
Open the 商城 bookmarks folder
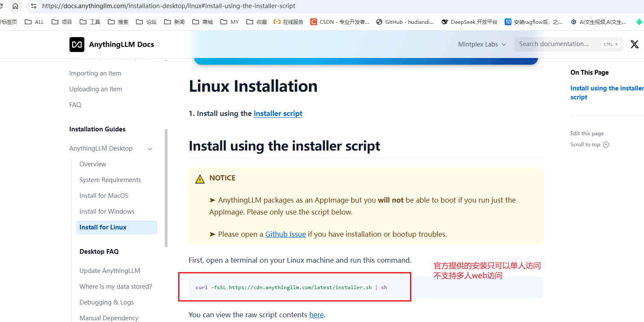coord(202,22)
